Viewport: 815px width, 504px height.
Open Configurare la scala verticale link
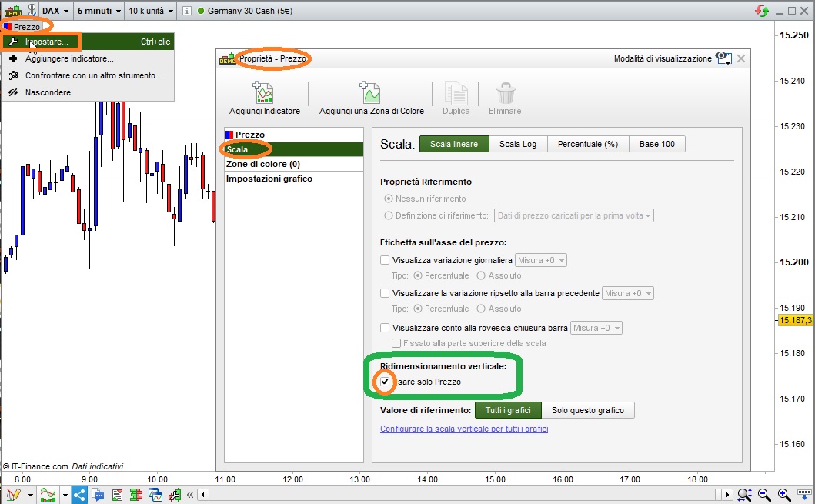pyautogui.click(x=464, y=429)
